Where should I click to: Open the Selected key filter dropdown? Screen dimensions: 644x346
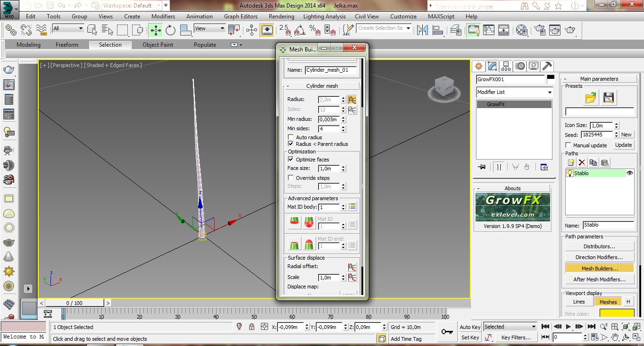(x=510, y=327)
